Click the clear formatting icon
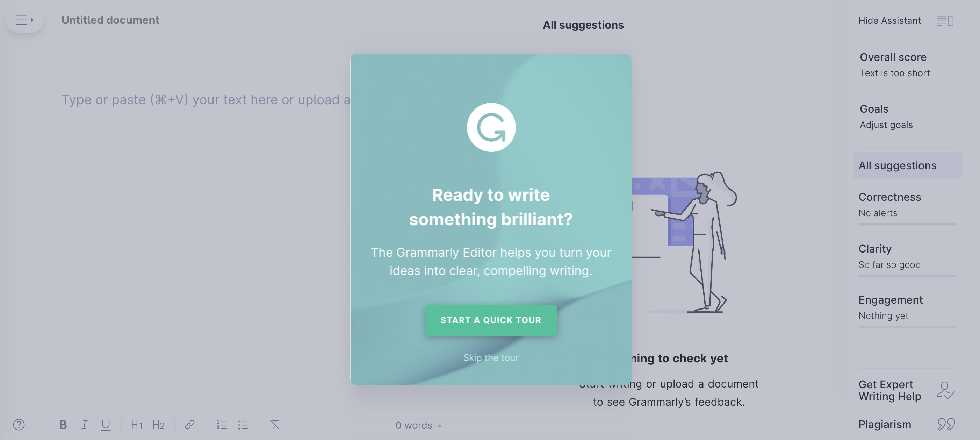Viewport: 980px width, 440px height. (274, 425)
